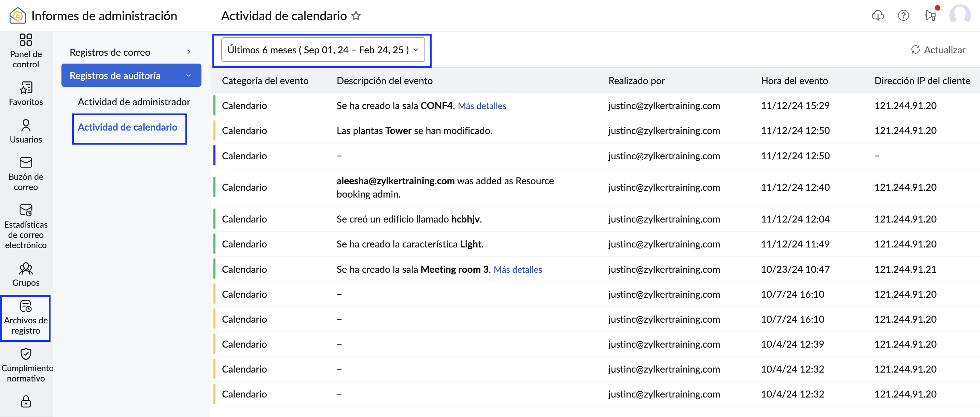The width and height of the screenshot is (980, 417).
Task: Open the user profile avatar
Action: [960, 15]
